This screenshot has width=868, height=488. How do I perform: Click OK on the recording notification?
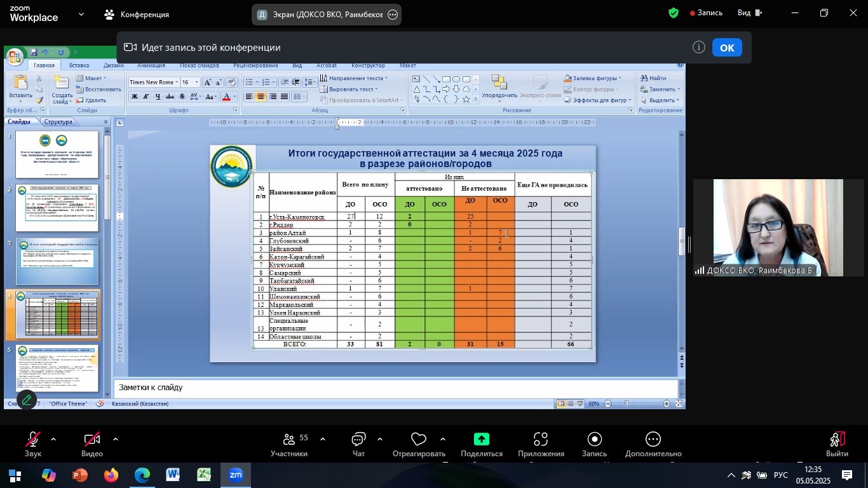727,48
